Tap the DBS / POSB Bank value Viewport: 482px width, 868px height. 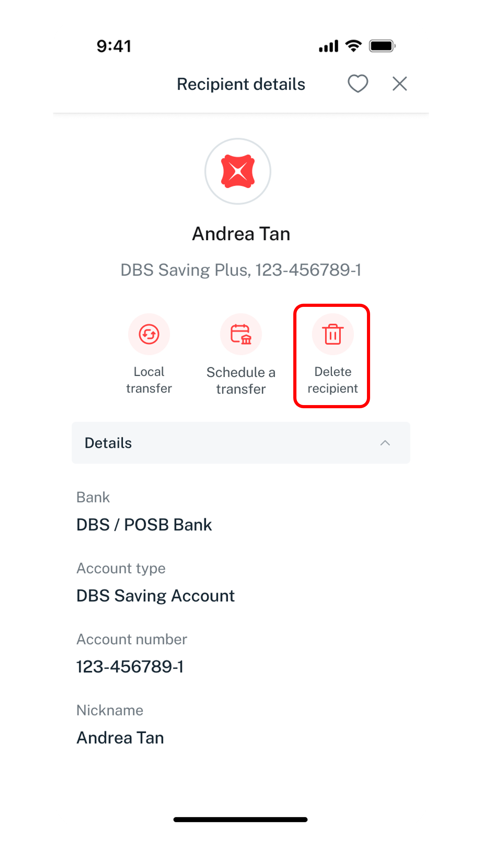pyautogui.click(x=144, y=525)
